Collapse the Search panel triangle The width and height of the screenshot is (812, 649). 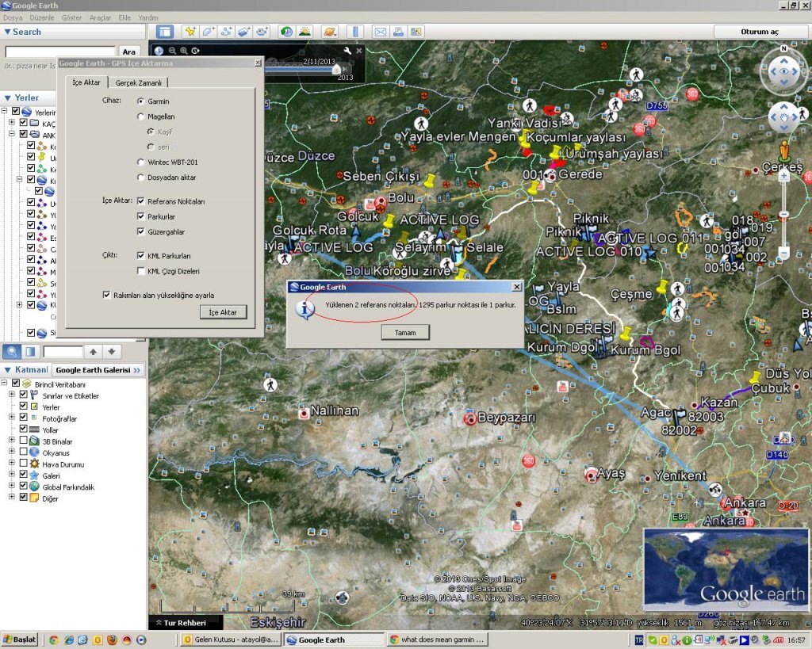tap(6, 32)
